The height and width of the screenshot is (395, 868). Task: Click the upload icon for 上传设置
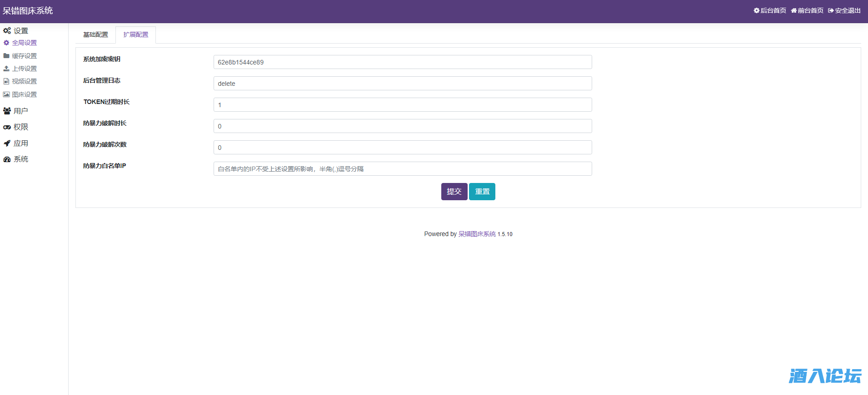6,69
